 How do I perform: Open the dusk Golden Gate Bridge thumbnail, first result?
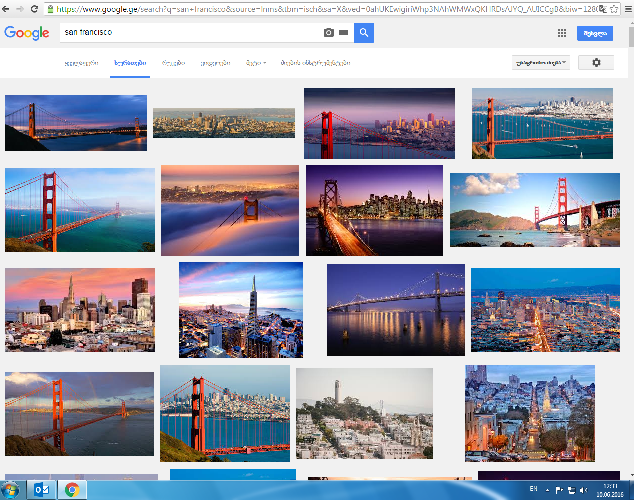pyautogui.click(x=76, y=123)
